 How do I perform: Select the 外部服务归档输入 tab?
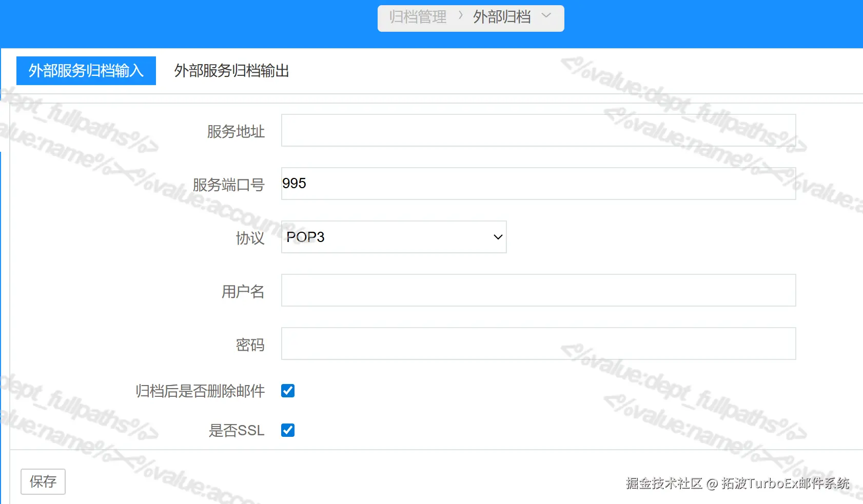pyautogui.click(x=86, y=71)
